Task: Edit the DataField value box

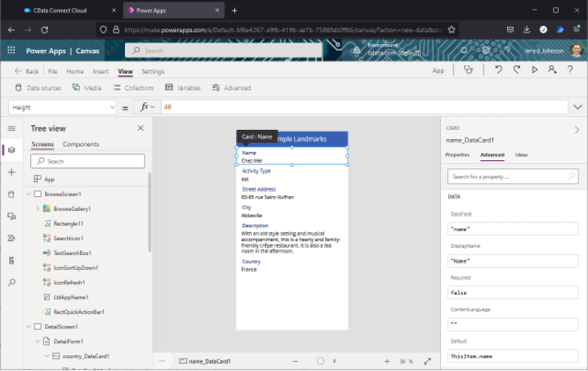Action: click(513, 229)
